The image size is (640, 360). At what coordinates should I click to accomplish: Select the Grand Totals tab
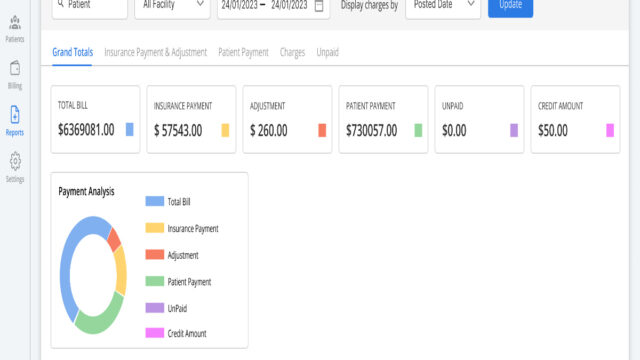[x=73, y=52]
